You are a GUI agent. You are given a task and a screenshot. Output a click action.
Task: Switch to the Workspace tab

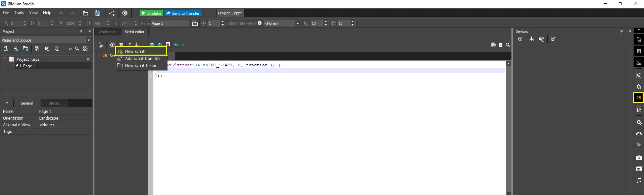coord(107,32)
